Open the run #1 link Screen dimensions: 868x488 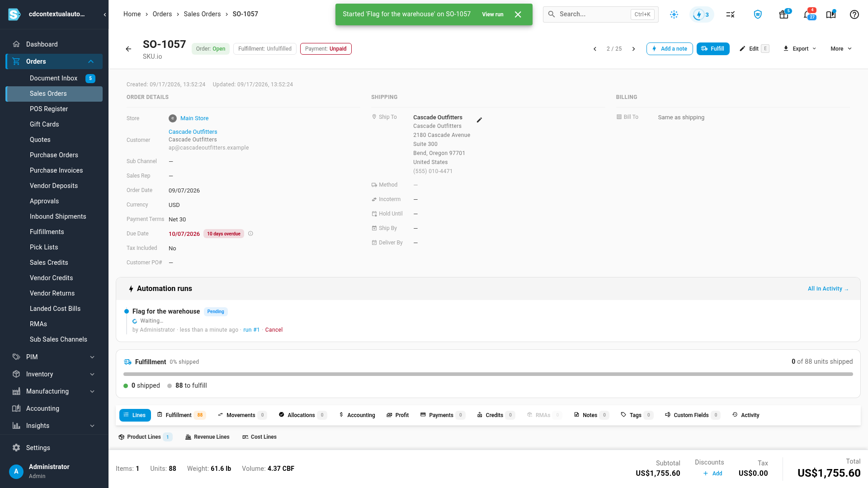[251, 330]
